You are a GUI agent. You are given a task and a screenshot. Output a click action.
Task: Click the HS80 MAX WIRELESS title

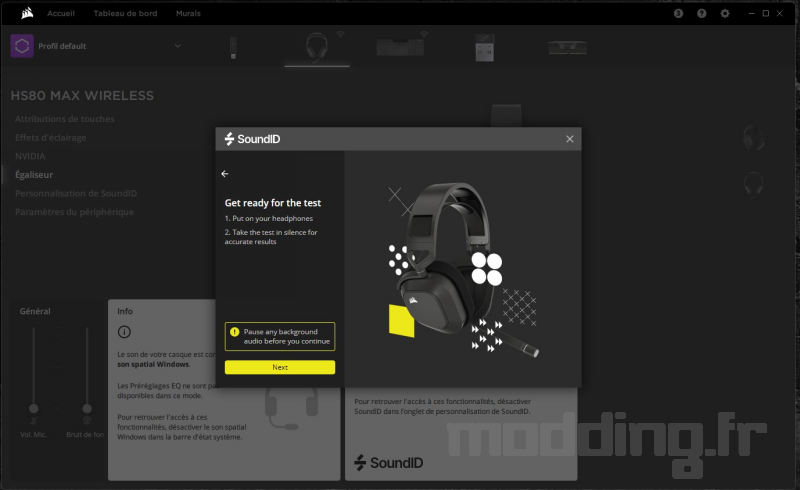pyautogui.click(x=82, y=95)
